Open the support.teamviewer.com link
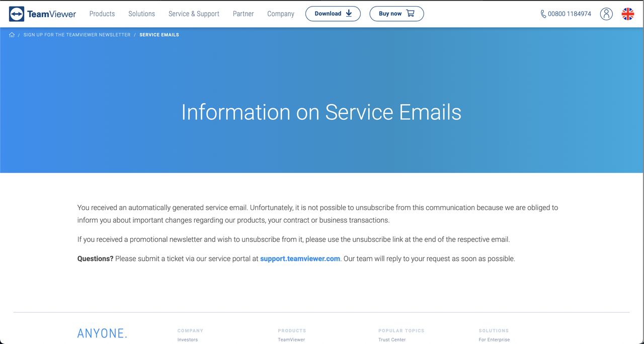This screenshot has height=344, width=644. click(x=300, y=258)
